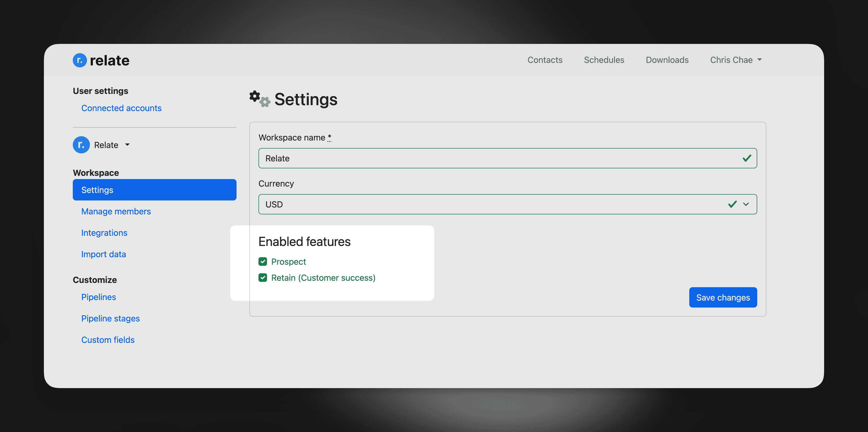Click the green checkmark in Workspace name field
The image size is (868, 432).
point(747,158)
